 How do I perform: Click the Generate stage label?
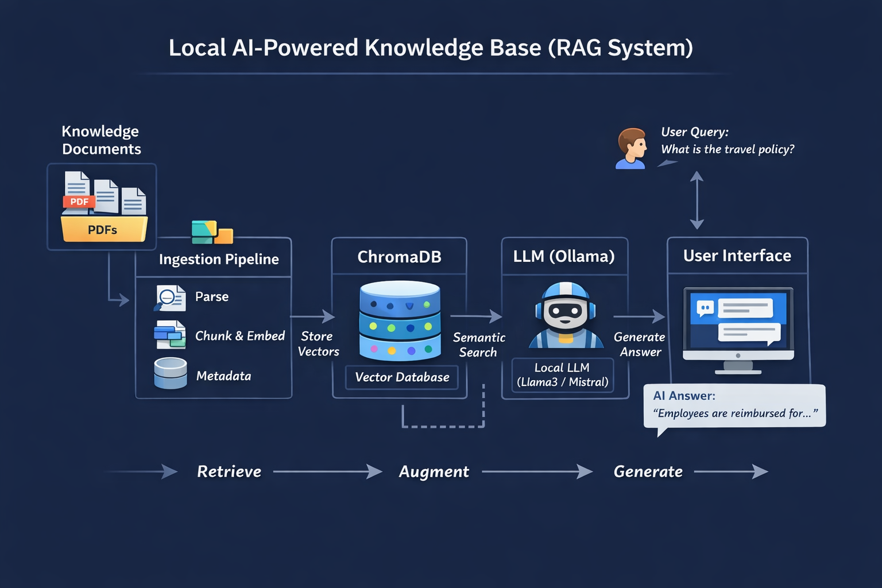pyautogui.click(x=648, y=471)
